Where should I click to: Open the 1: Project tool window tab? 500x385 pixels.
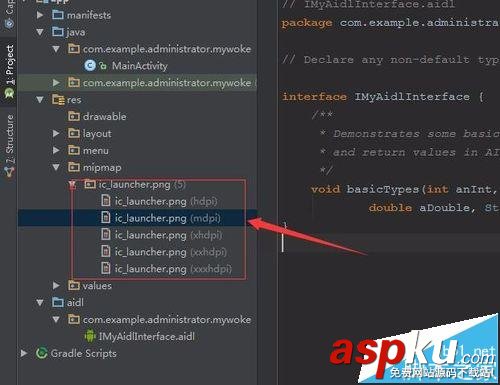click(x=9, y=71)
